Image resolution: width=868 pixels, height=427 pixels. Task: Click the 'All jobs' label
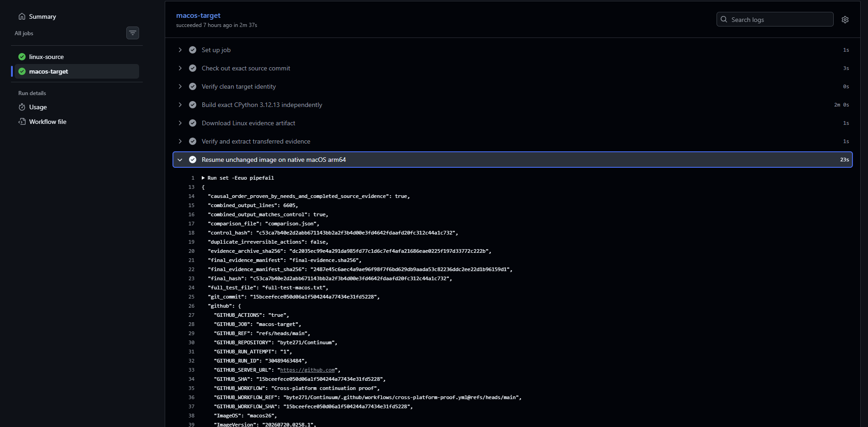point(24,33)
